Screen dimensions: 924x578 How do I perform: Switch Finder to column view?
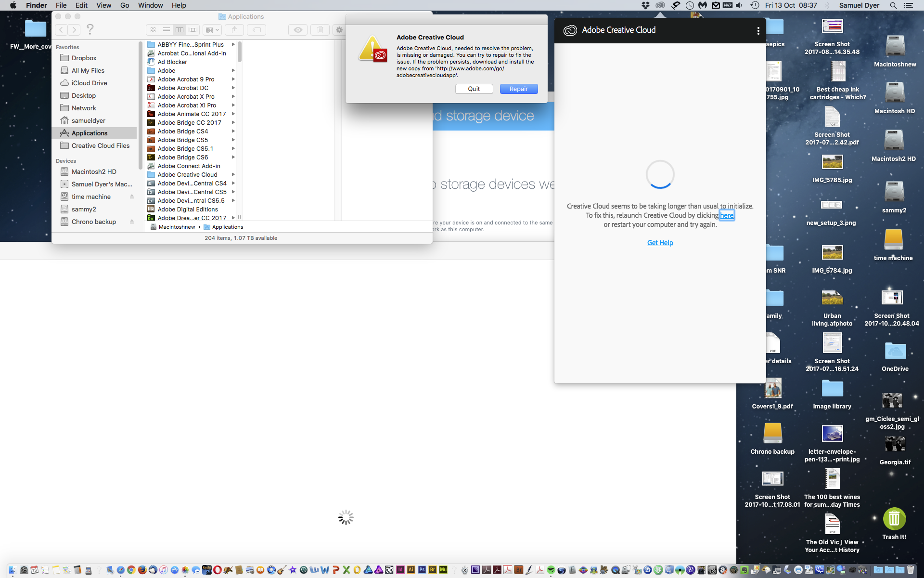click(180, 30)
